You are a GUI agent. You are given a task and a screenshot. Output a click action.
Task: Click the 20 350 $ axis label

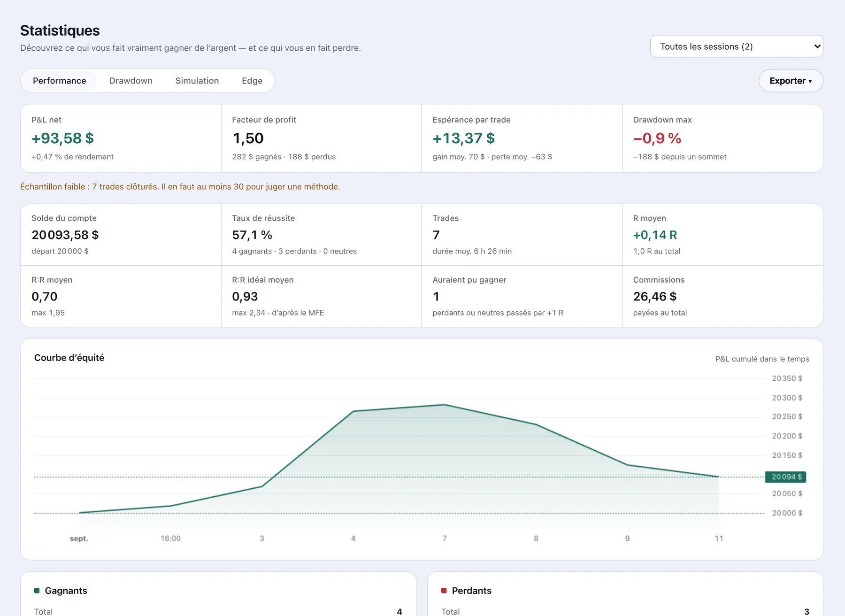[787, 378]
